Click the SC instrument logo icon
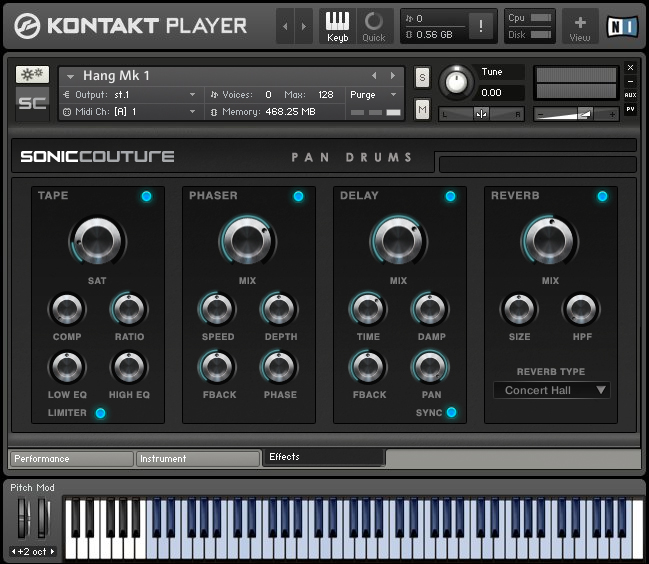 click(x=32, y=103)
